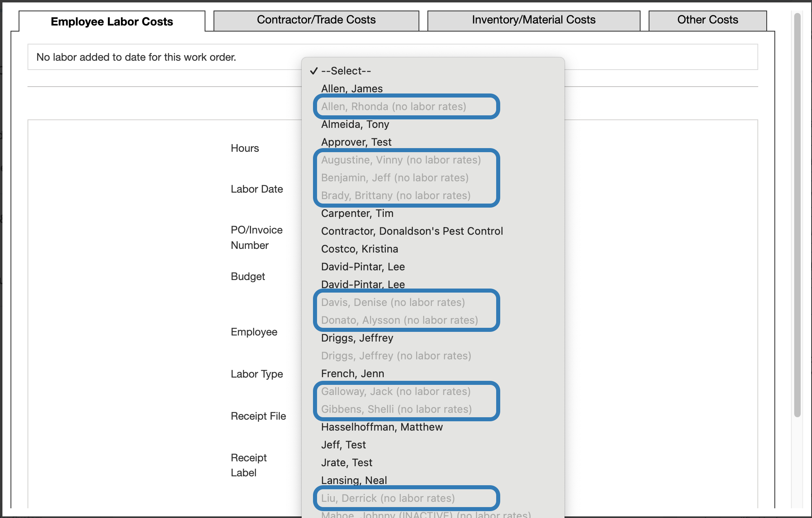Select Almeida, Tony in the list

coord(355,124)
